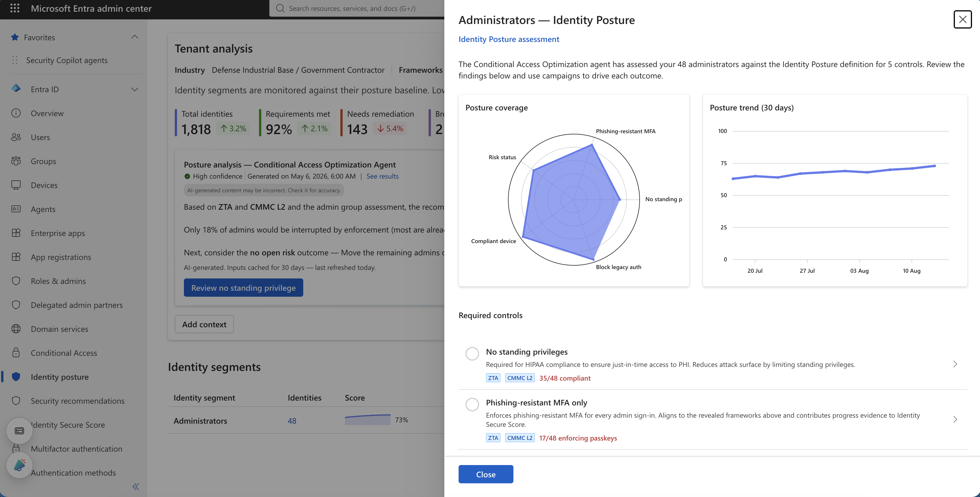Click the Roles & admins shield icon
This screenshot has height=497, width=980.
point(16,280)
